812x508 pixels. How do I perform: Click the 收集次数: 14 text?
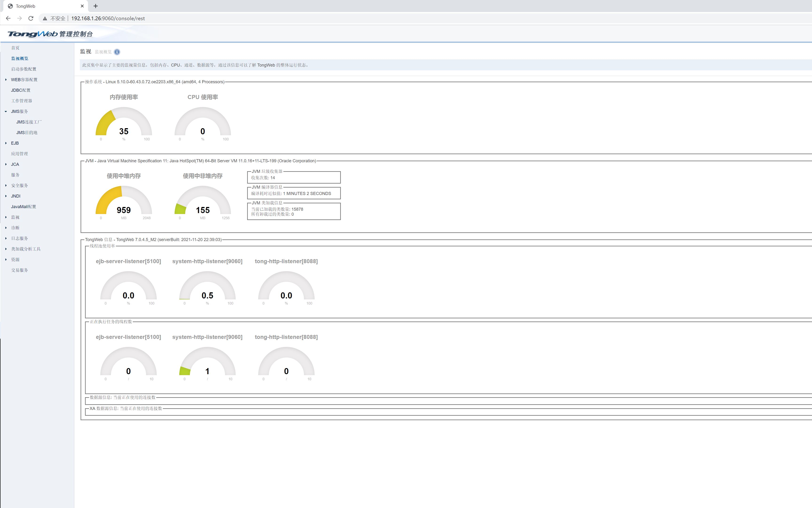[263, 178]
